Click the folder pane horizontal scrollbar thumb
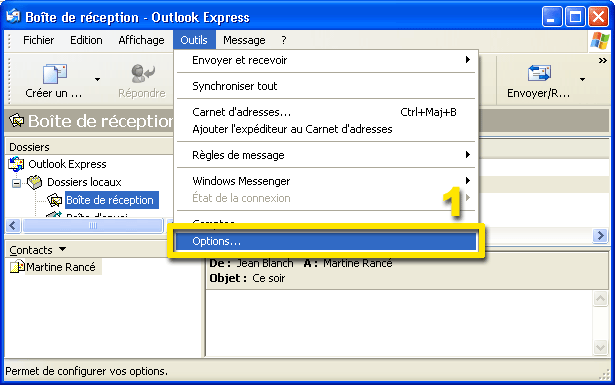 [x=93, y=225]
